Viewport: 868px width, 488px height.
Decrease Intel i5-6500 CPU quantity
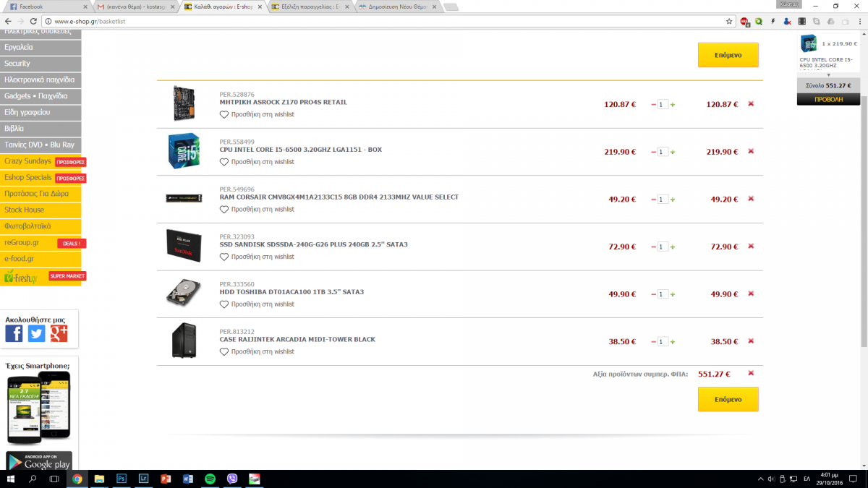tap(654, 152)
